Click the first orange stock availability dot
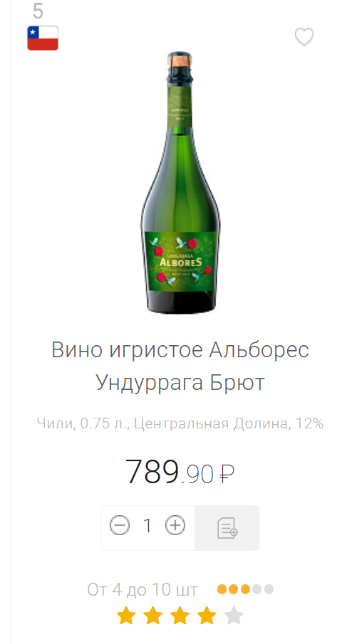 222,590
